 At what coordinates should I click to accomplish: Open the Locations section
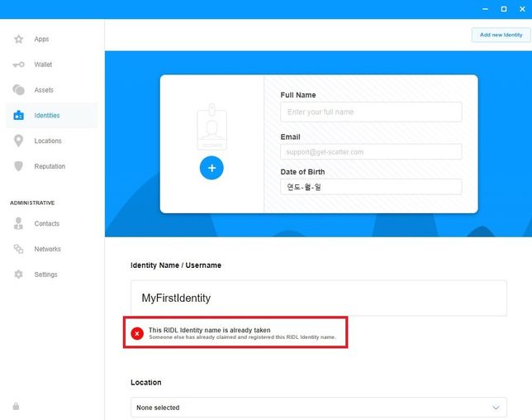pyautogui.click(x=51, y=141)
